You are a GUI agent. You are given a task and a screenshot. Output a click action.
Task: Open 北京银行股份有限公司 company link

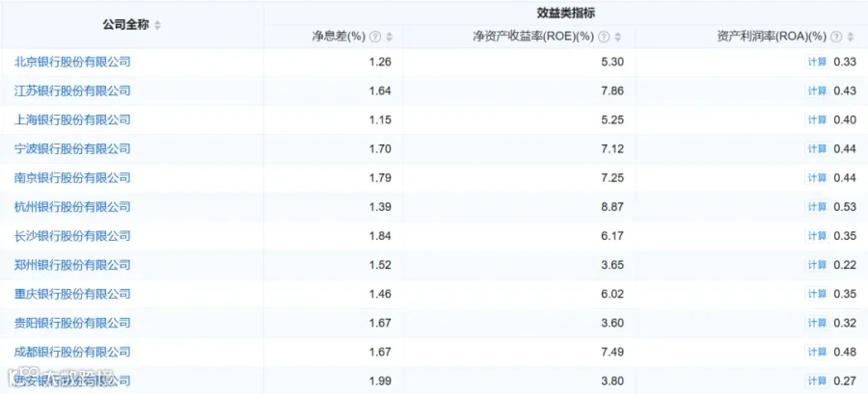72,62
